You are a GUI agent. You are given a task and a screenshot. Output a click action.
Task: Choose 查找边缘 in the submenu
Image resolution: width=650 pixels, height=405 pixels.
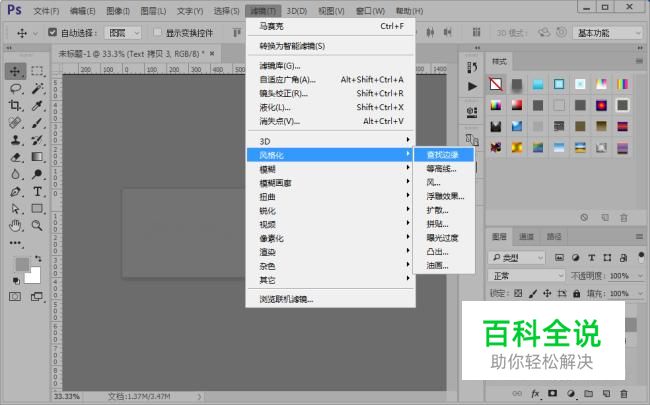(444, 155)
